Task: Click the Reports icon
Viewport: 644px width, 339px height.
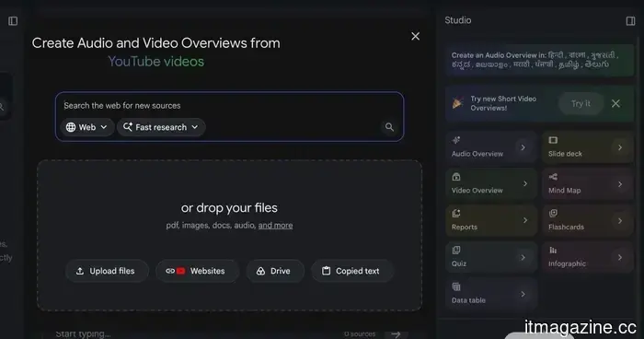Action: [x=456, y=214]
